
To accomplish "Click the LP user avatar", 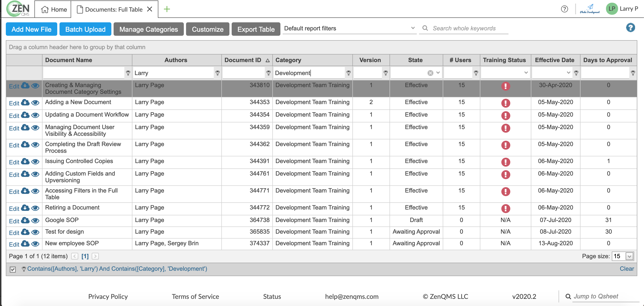I will tap(612, 9).
